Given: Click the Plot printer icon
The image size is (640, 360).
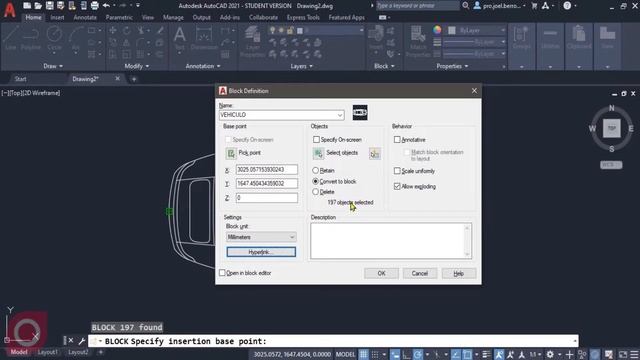Looking at the screenshot, I should coord(95,6).
